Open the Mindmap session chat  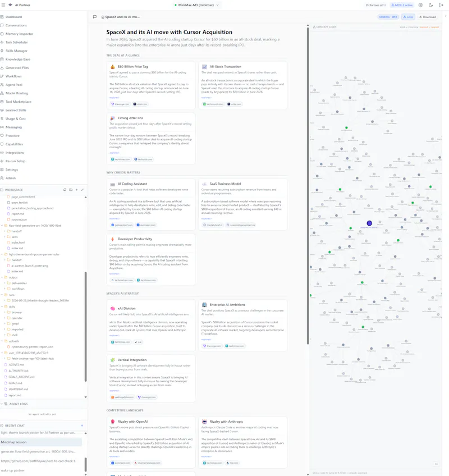point(41,442)
